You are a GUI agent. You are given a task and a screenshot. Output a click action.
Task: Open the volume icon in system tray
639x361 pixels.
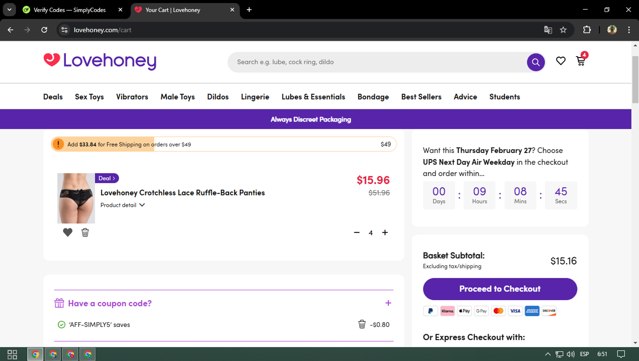pyautogui.click(x=571, y=354)
